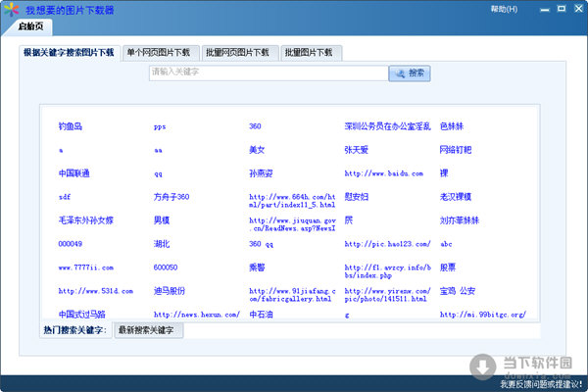Click the 600050 keyword link

(166, 268)
